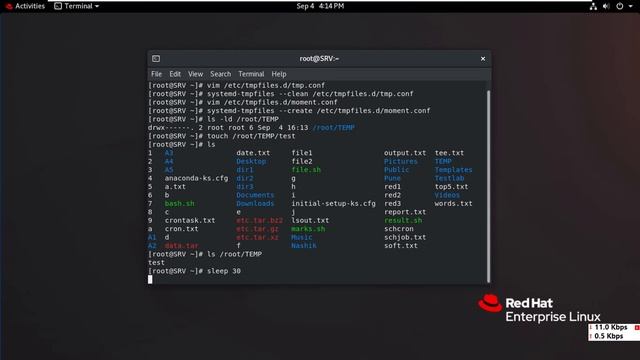This screenshot has height=360, width=640.
Task: Click the terminal vertical scrollbar
Action: [488, 186]
